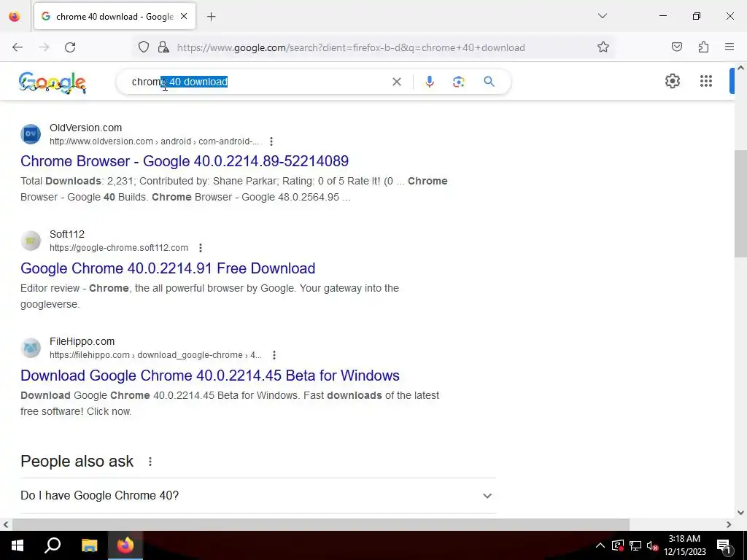Open Windows taskbar search
This screenshot has height=560, width=747.
point(53,545)
